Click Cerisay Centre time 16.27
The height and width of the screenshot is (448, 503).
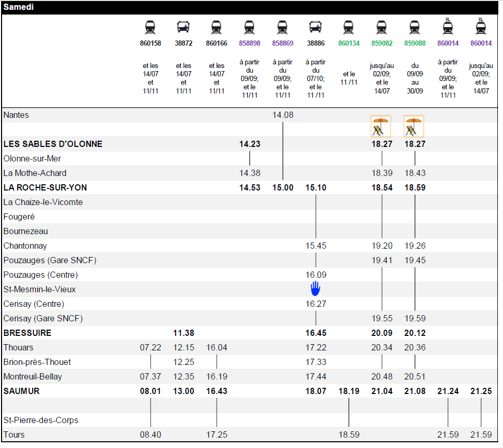coord(315,304)
